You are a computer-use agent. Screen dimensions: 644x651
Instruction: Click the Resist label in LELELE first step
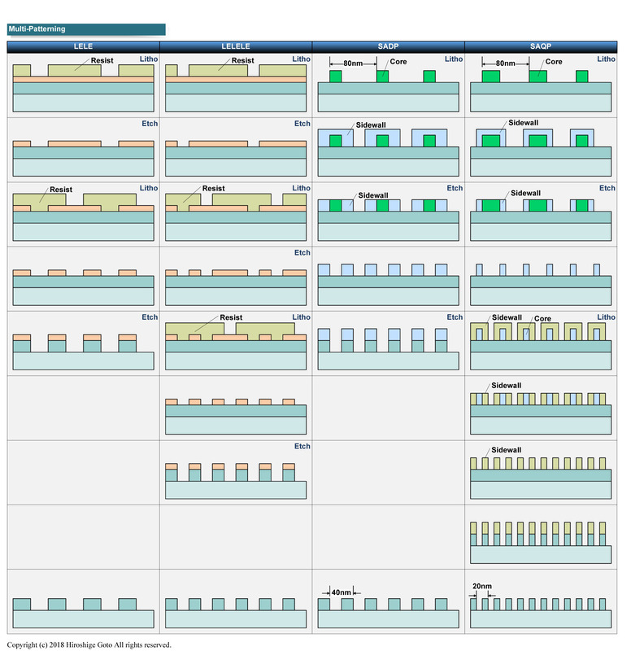pos(243,60)
